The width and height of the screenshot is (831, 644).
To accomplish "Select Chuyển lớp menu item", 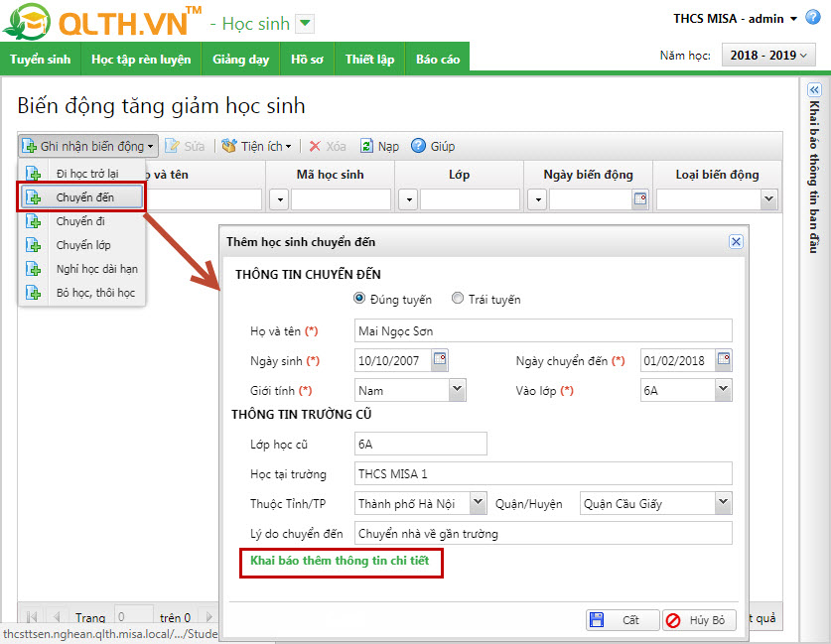I will [82, 245].
